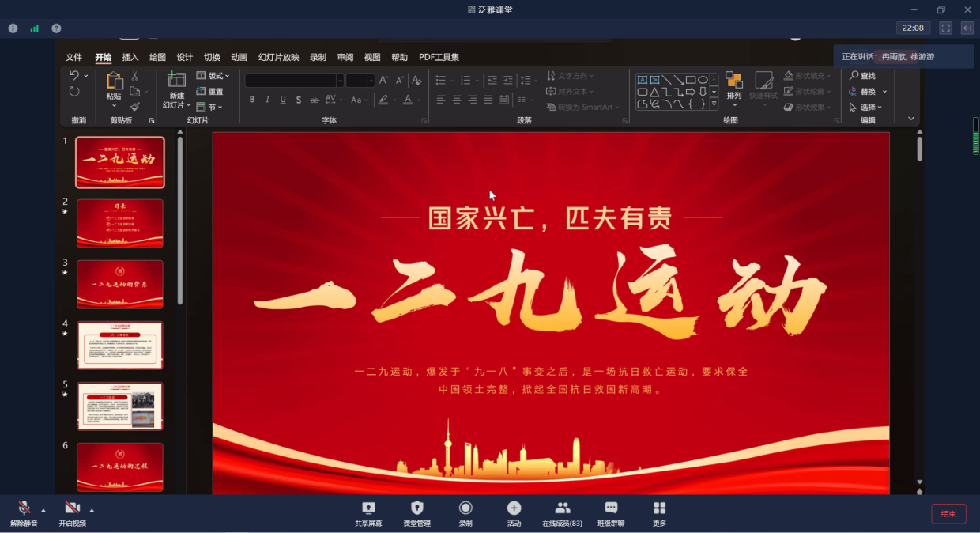This screenshot has width=980, height=533.
Task: Open the font name dropdown
Action: (340, 81)
